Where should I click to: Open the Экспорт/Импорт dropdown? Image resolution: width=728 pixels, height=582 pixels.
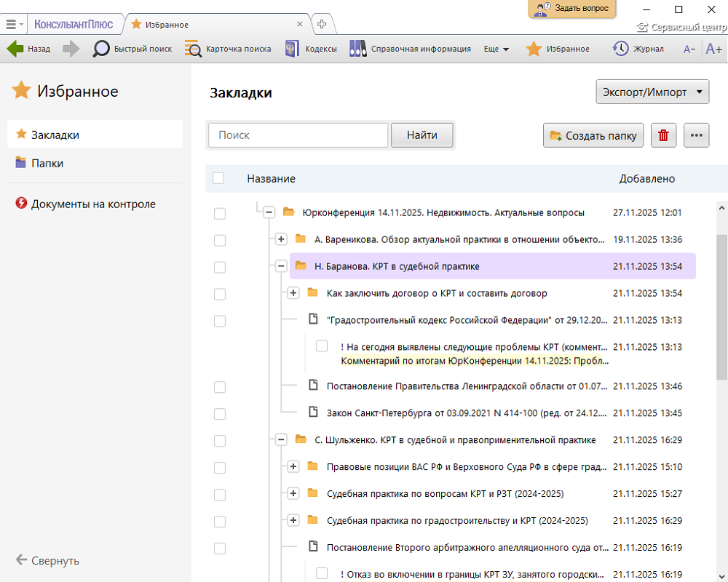coord(652,92)
